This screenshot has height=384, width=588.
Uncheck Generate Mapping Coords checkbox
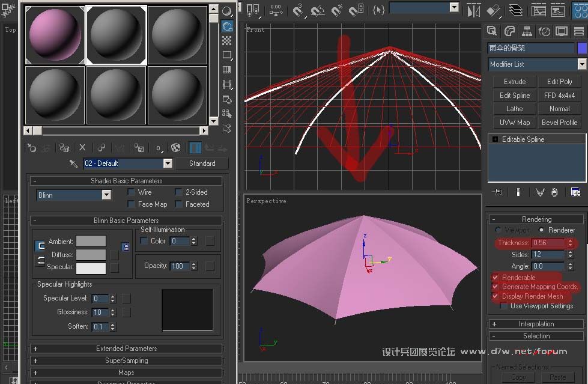click(x=495, y=287)
